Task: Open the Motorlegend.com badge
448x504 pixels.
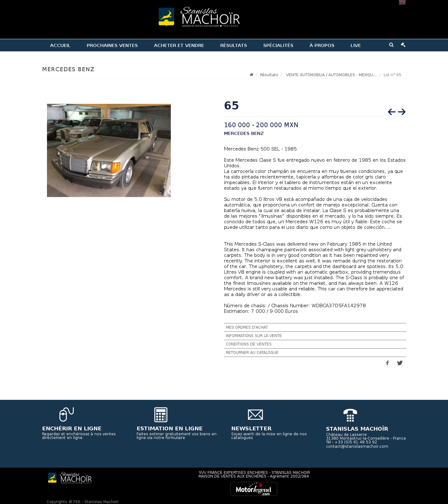Action: [x=254, y=489]
